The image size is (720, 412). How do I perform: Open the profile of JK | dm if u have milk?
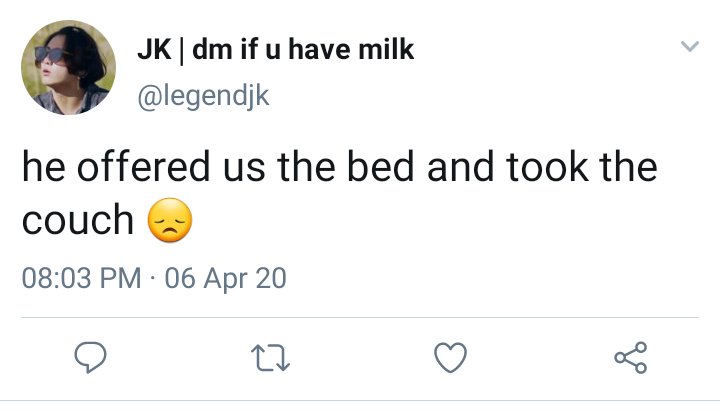[x=276, y=50]
